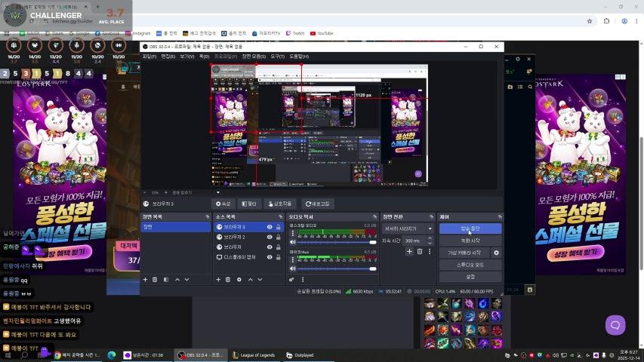Click the 새로고침 refresh button

[319, 204]
